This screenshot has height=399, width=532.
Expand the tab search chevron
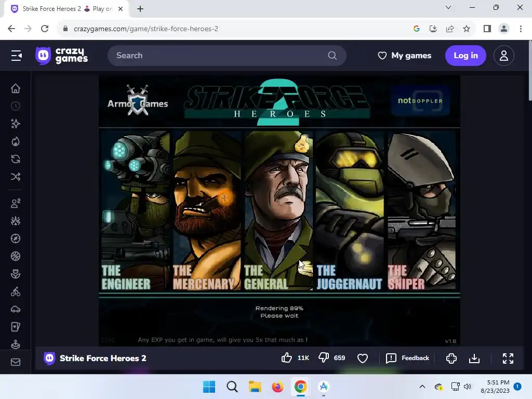(x=448, y=7)
